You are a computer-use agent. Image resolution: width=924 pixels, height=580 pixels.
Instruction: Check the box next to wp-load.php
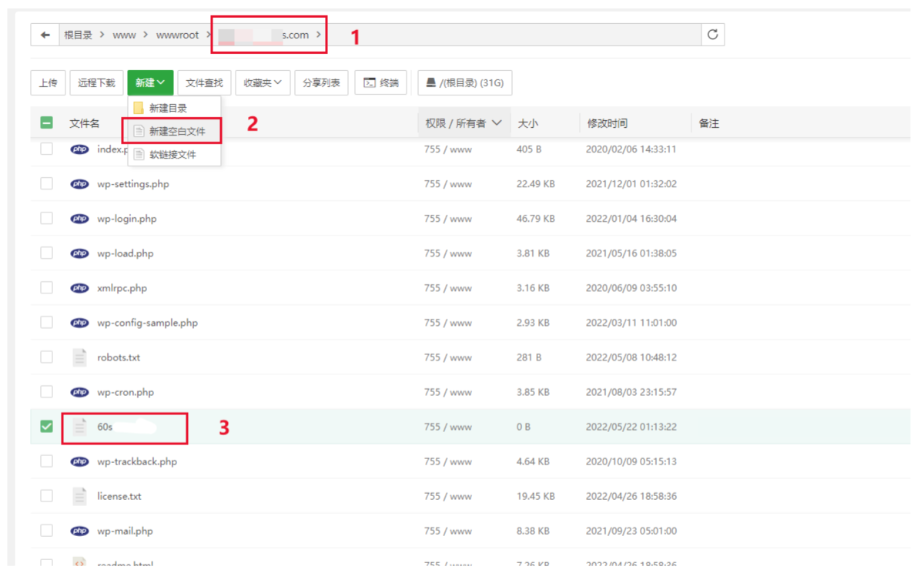(47, 253)
